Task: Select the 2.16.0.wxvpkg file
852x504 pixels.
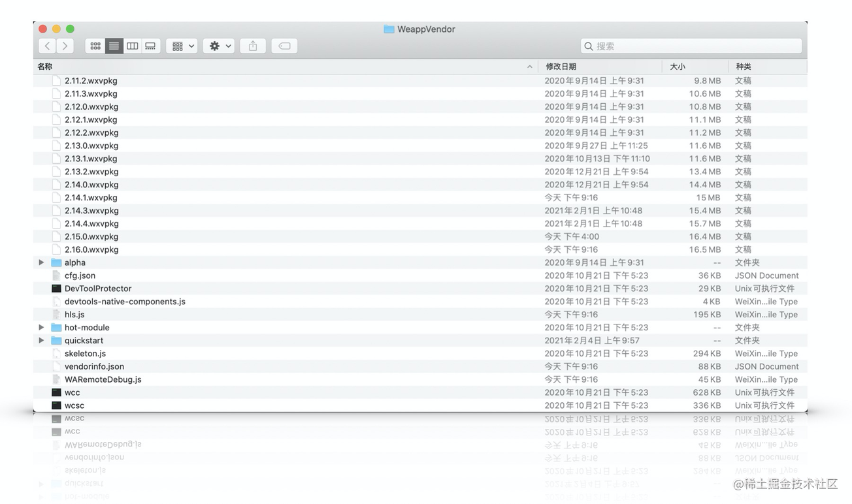Action: pyautogui.click(x=91, y=249)
